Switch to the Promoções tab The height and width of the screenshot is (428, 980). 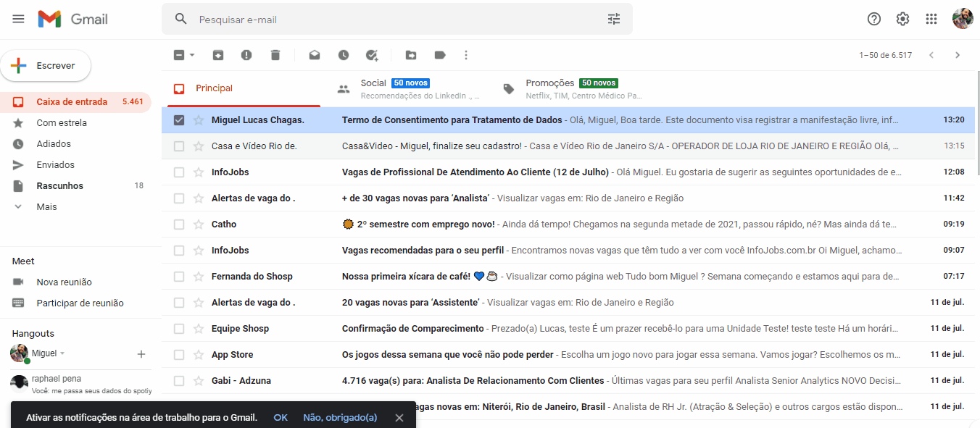(x=571, y=88)
